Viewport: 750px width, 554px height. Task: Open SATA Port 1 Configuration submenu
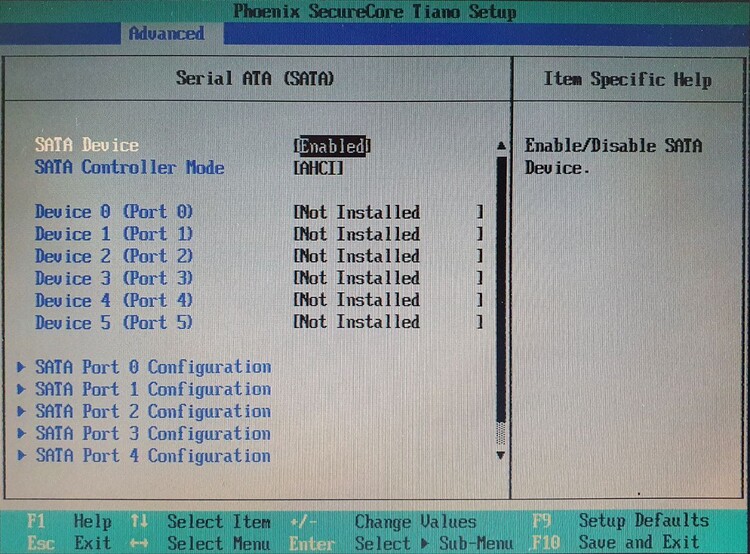click(x=153, y=389)
